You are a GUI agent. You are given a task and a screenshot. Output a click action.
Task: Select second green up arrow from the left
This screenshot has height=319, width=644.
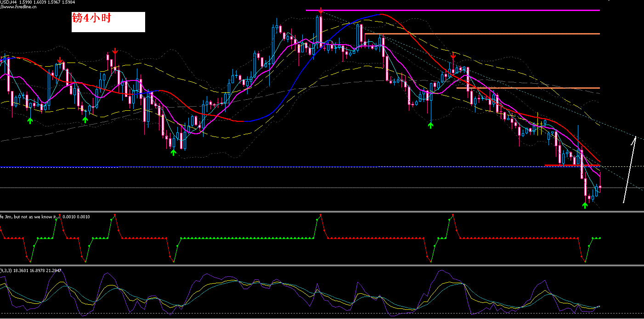(85, 120)
